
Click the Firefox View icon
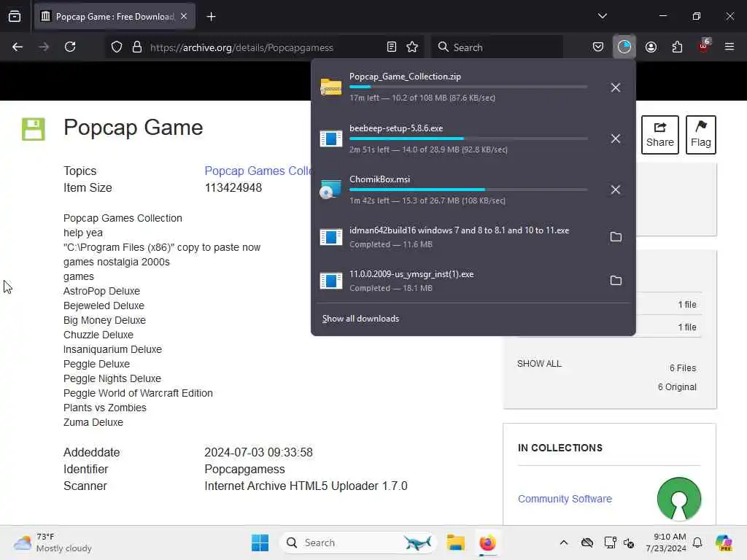(x=15, y=16)
